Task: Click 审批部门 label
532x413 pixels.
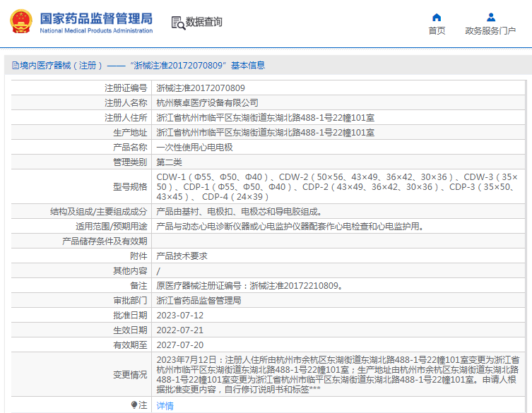Action: pos(130,301)
